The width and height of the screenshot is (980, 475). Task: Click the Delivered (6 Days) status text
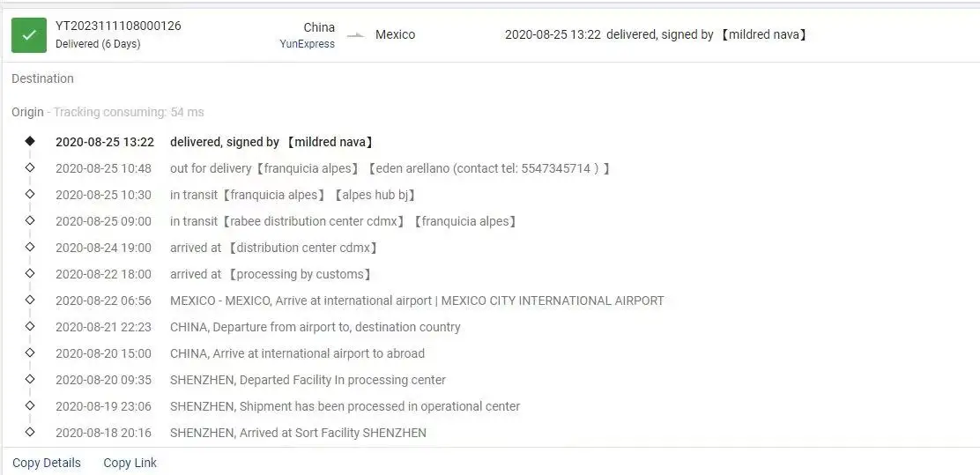(x=98, y=44)
